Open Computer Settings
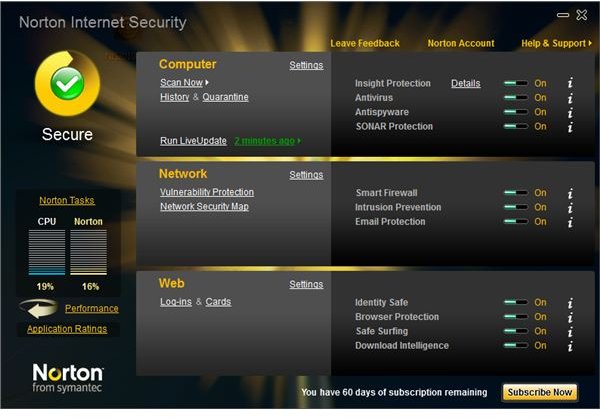 [x=306, y=65]
